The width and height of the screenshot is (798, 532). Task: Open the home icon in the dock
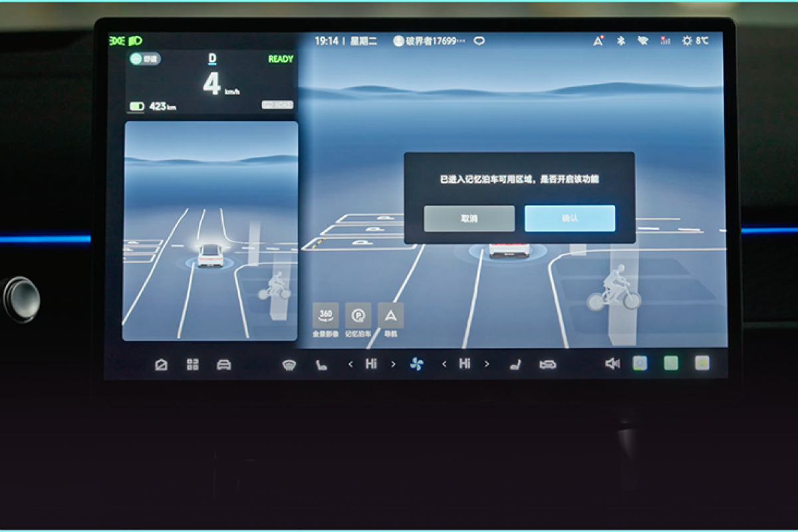161,364
